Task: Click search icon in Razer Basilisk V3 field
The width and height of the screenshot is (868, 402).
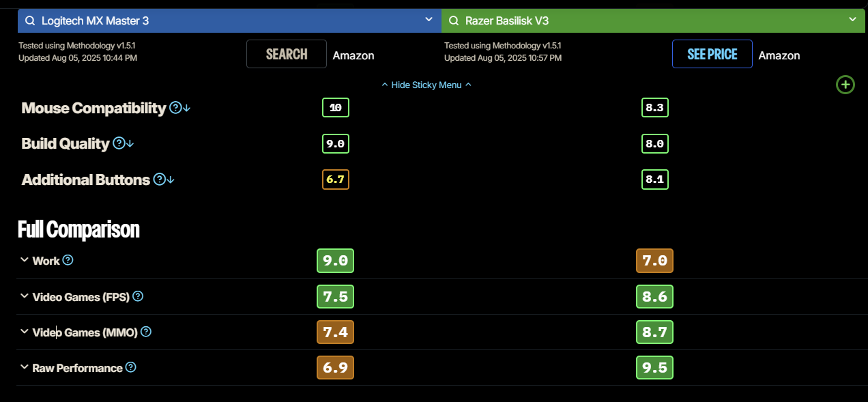Action: [454, 20]
